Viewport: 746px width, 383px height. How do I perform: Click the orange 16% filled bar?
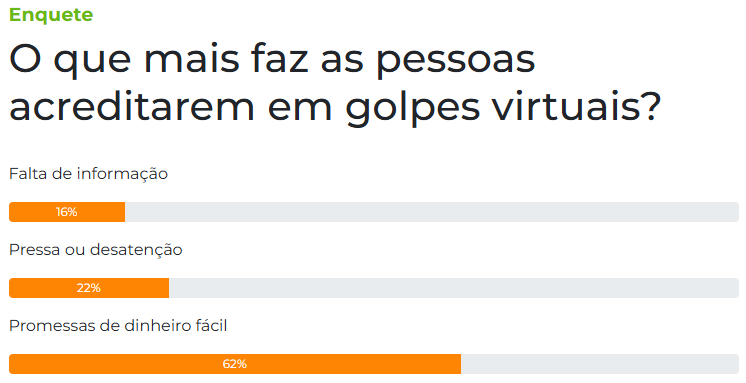(67, 212)
